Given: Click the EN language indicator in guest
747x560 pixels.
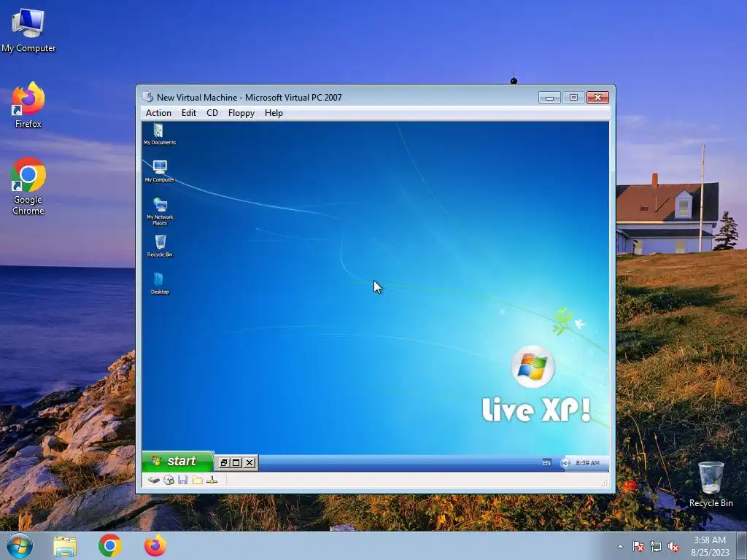Looking at the screenshot, I should [x=546, y=463].
